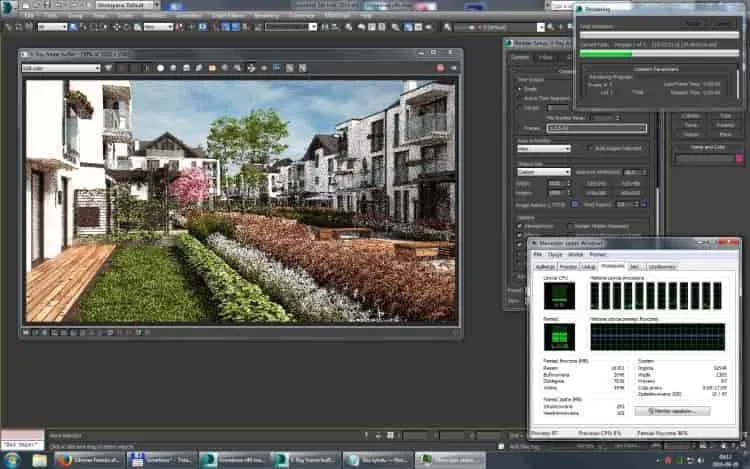
Task: Switch to the Processes tab in Task Manager
Action: point(568,267)
